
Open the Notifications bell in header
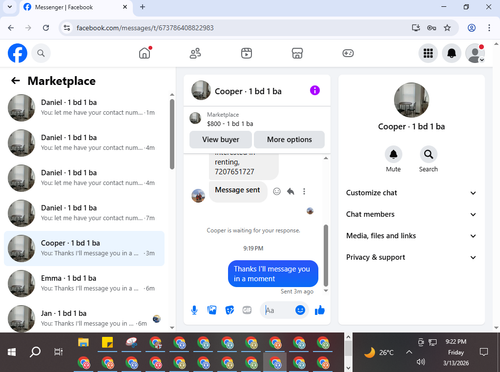452,53
